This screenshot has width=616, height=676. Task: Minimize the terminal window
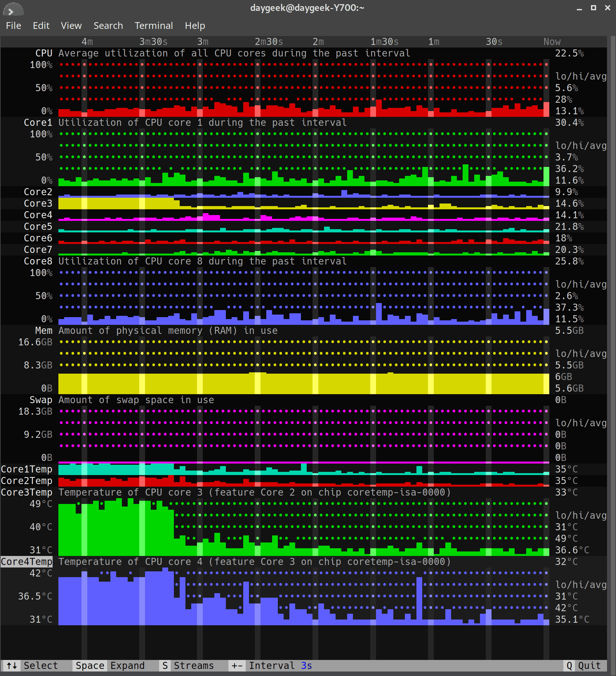click(x=579, y=8)
